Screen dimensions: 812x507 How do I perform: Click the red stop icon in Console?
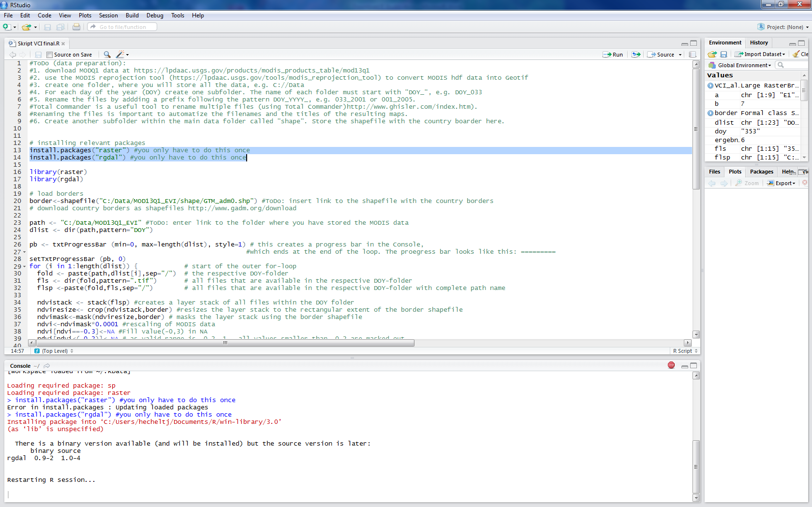[671, 365]
